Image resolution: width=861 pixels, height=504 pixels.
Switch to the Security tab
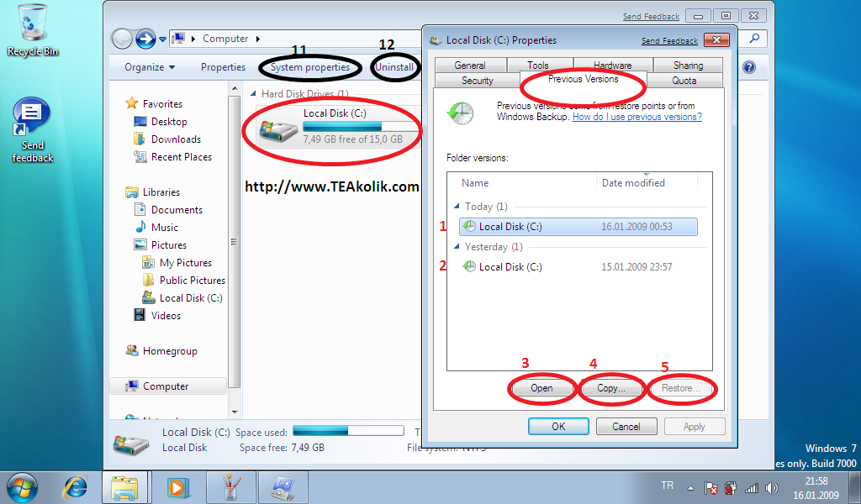point(478,81)
